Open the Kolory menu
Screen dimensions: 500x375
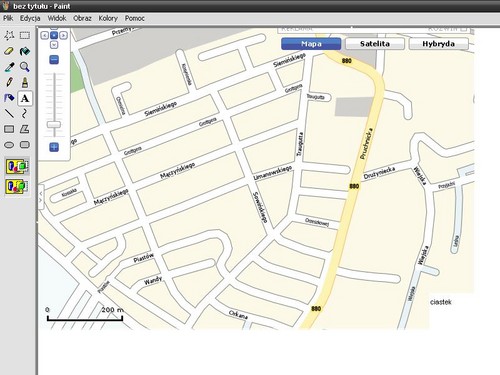click(108, 18)
